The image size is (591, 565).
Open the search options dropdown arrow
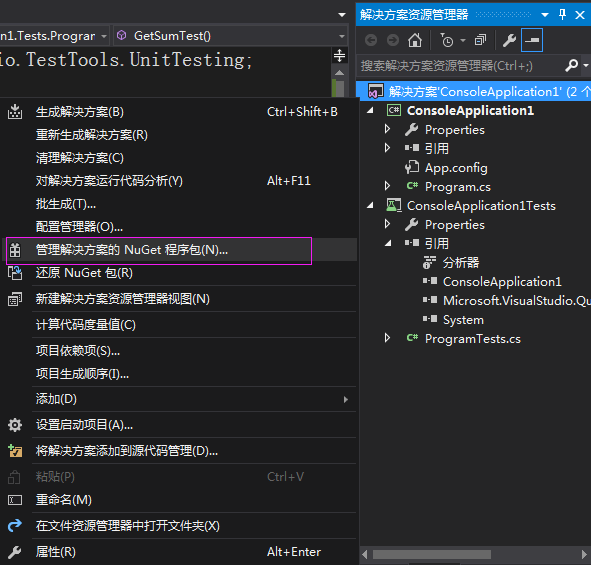[585, 66]
